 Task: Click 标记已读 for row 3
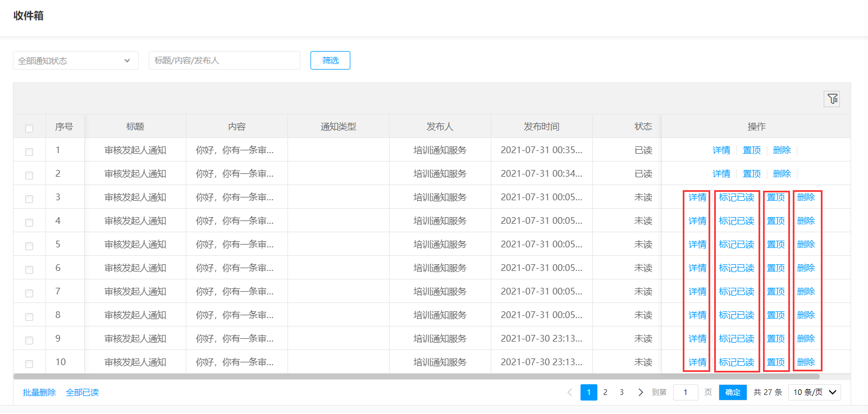click(x=737, y=197)
